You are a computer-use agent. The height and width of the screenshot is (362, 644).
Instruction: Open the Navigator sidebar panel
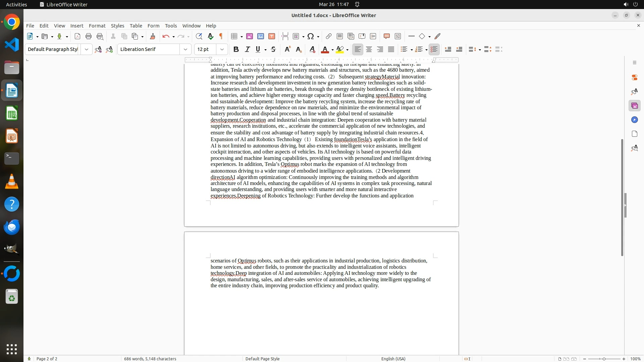pyautogui.click(x=634, y=120)
